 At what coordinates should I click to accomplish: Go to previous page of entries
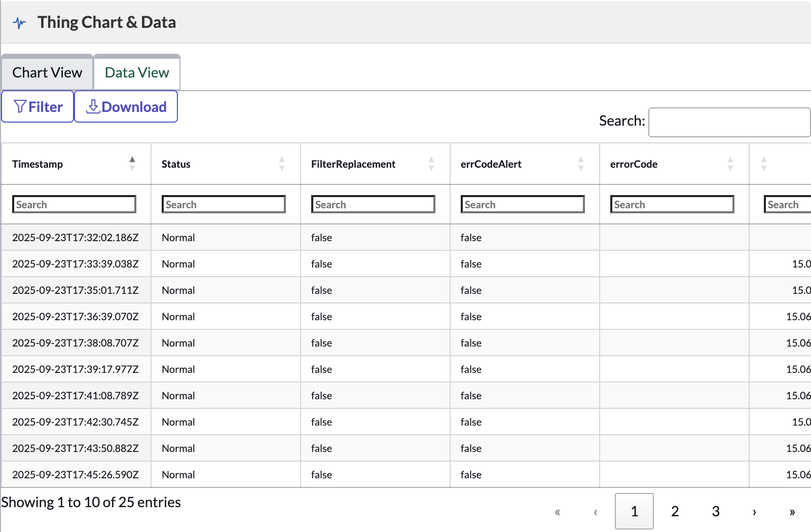click(x=596, y=512)
